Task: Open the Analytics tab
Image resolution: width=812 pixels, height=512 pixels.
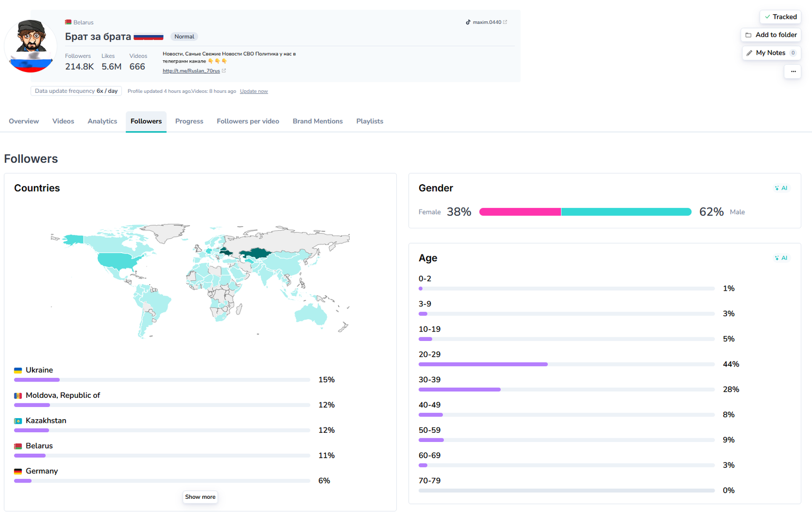Action: tap(103, 121)
